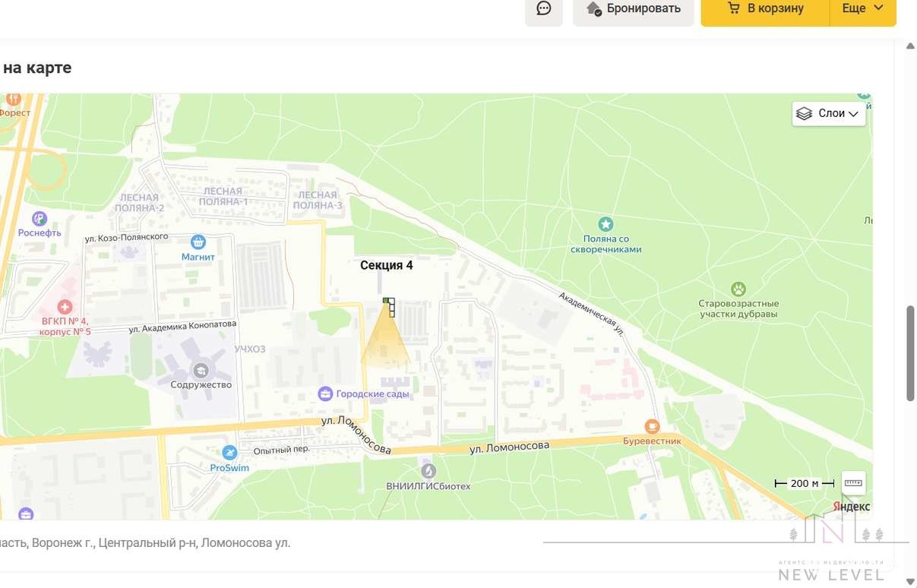Click the Городские сады marker
Viewport: 917px width, 588px height.
click(x=325, y=394)
